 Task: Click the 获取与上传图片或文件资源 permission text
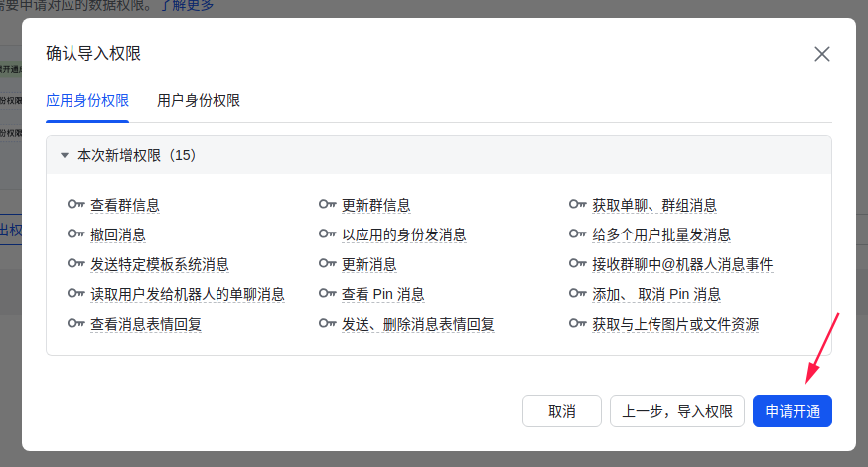pyautogui.click(x=675, y=324)
